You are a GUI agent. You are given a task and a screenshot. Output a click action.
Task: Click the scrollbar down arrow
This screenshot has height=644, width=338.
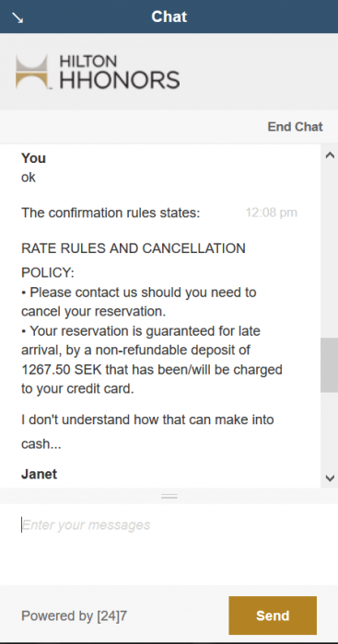pyautogui.click(x=330, y=478)
